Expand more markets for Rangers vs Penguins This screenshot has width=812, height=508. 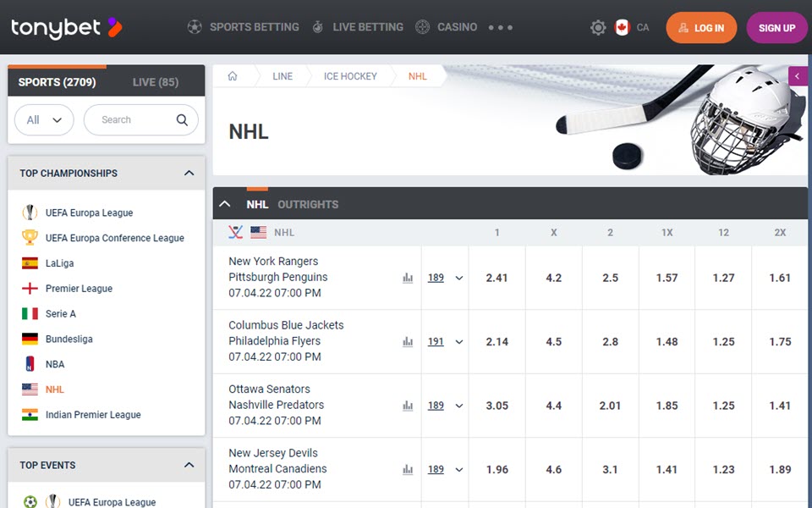click(459, 278)
